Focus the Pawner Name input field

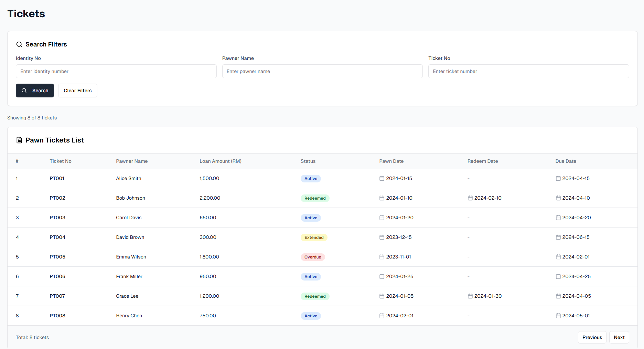(x=322, y=71)
